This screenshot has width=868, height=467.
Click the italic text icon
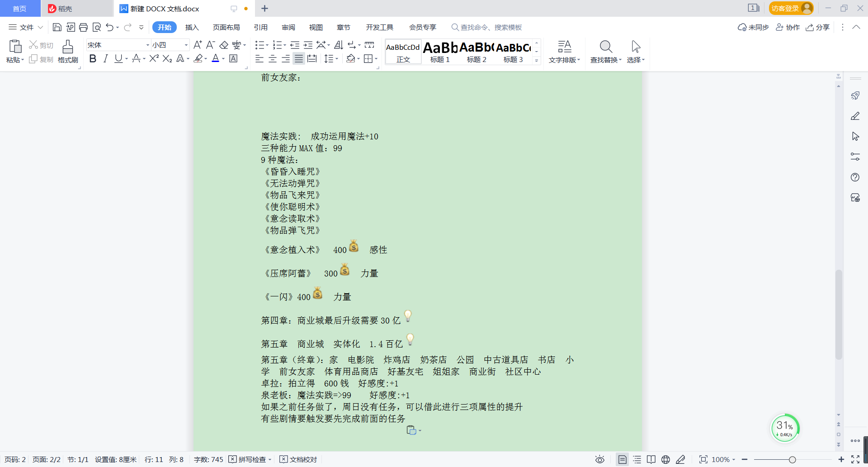click(105, 59)
